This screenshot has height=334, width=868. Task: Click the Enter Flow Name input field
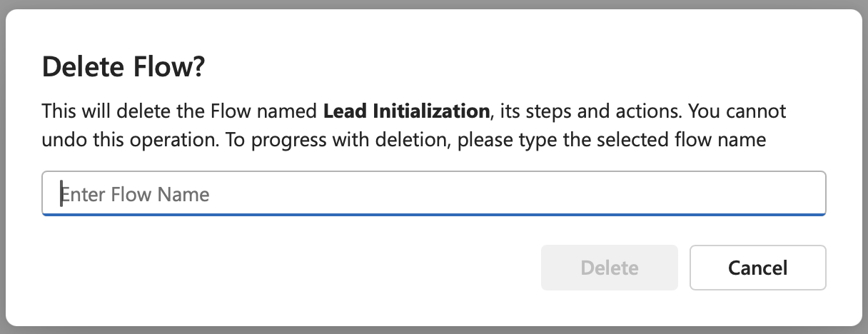tap(433, 193)
